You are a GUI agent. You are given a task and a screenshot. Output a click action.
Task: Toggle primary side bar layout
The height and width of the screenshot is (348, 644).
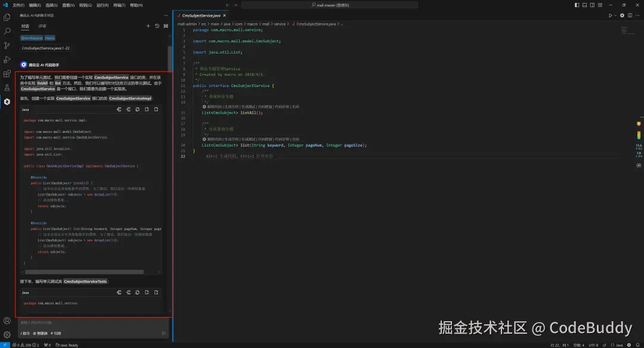[577, 5]
